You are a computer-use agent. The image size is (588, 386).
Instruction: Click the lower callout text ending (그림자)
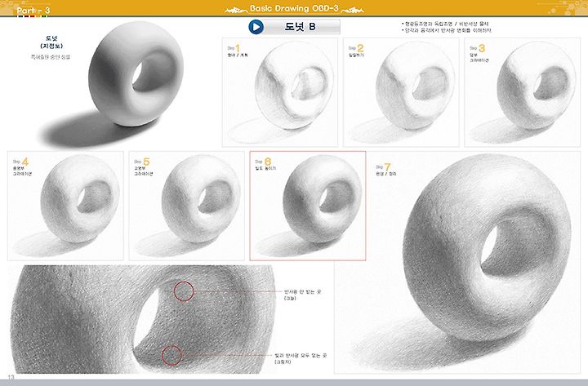[301, 358]
